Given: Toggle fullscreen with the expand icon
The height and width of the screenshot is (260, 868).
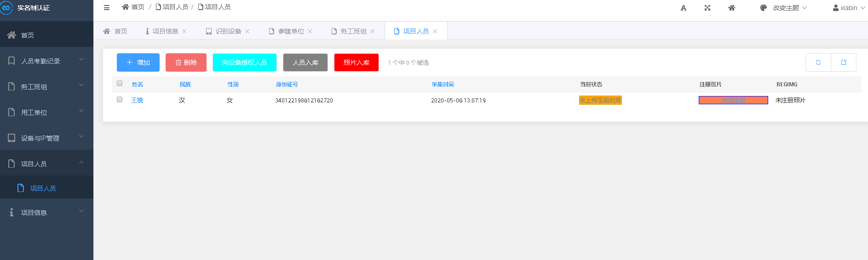Looking at the screenshot, I should point(707,8).
